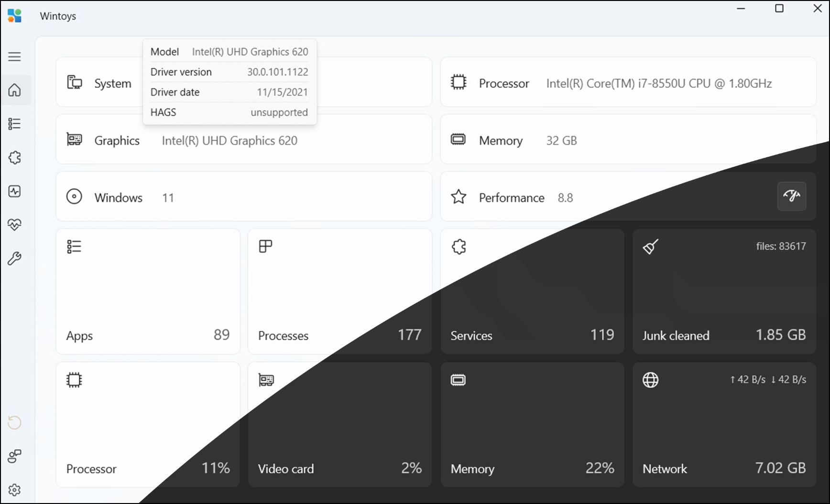
Task: Open the Video card 2% tile
Action: (x=340, y=425)
